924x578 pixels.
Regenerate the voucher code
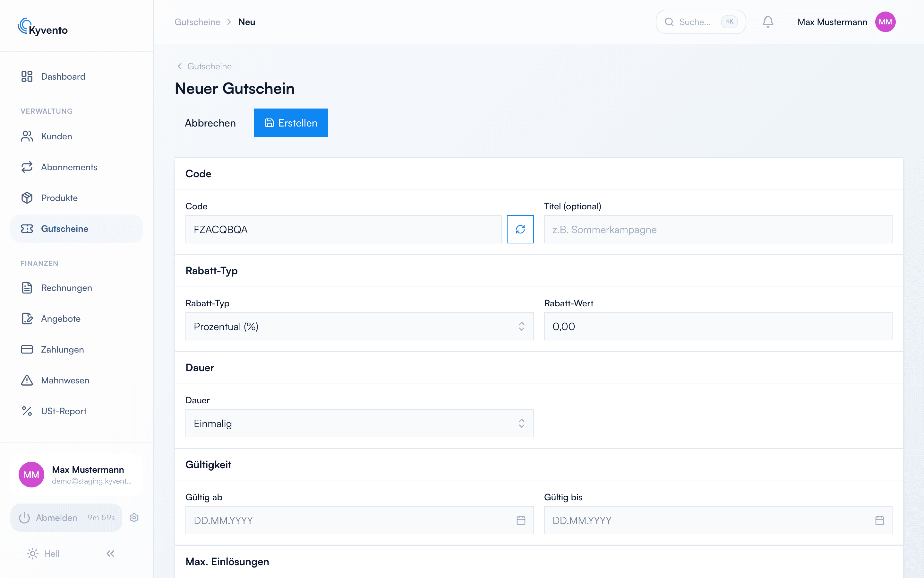520,229
